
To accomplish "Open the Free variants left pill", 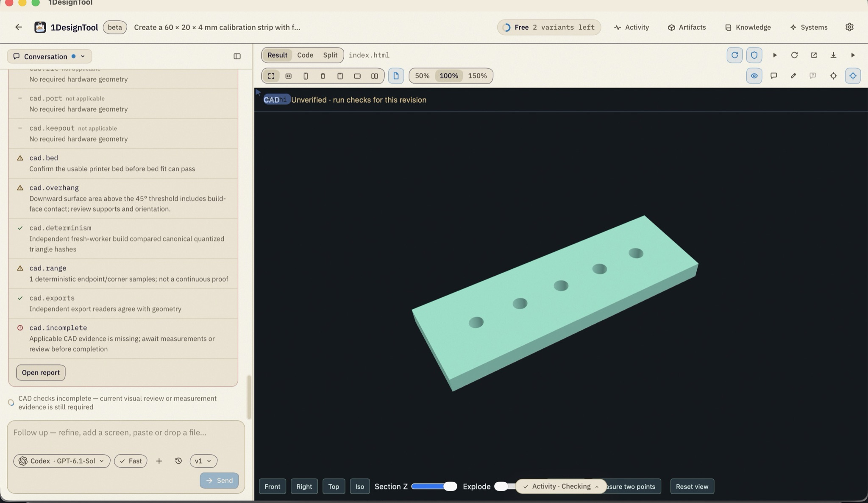I will [x=549, y=27].
